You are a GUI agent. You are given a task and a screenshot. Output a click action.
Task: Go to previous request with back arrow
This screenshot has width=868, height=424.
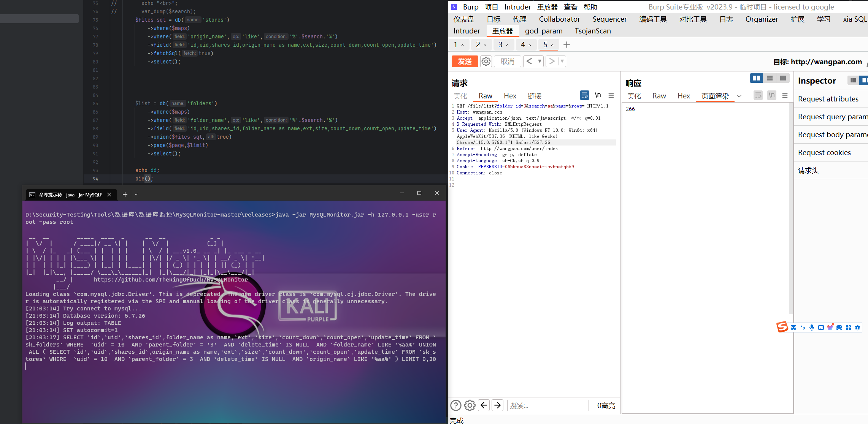coord(529,61)
